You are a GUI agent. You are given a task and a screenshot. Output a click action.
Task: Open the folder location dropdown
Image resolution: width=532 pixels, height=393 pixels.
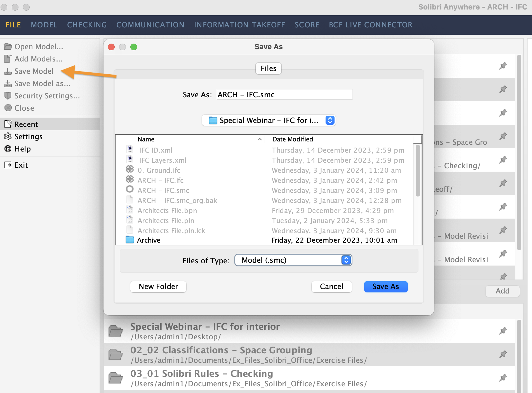click(x=329, y=120)
